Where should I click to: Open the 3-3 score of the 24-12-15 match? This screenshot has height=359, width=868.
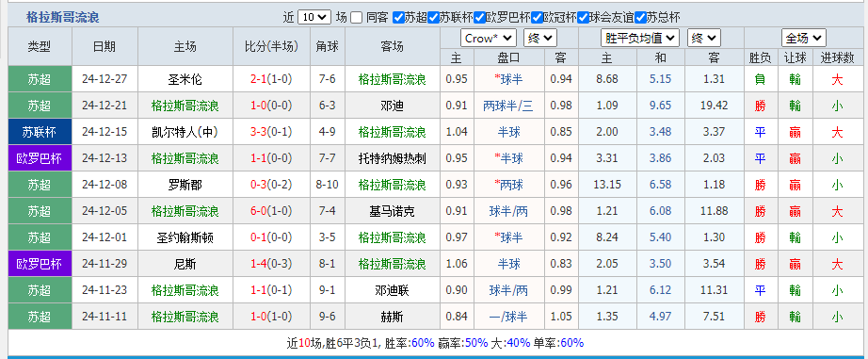(x=258, y=132)
